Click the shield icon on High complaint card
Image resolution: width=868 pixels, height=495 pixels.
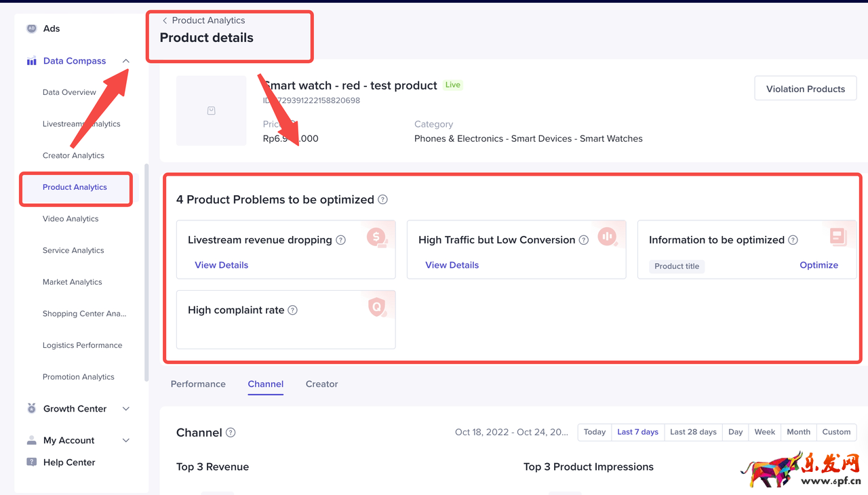[377, 307]
